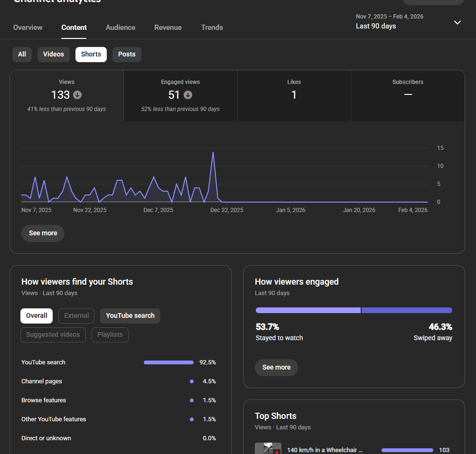Click the Stayed to watch bar segment

pos(308,310)
